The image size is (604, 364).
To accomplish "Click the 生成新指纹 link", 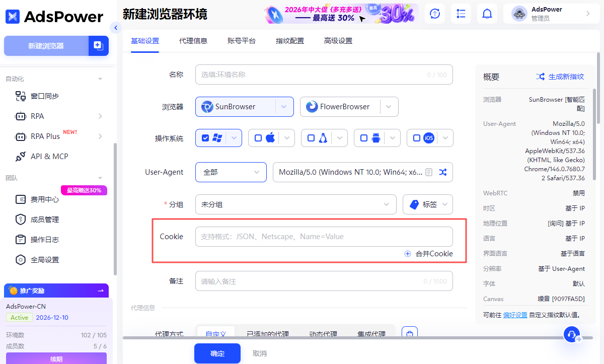I will 566,77.
